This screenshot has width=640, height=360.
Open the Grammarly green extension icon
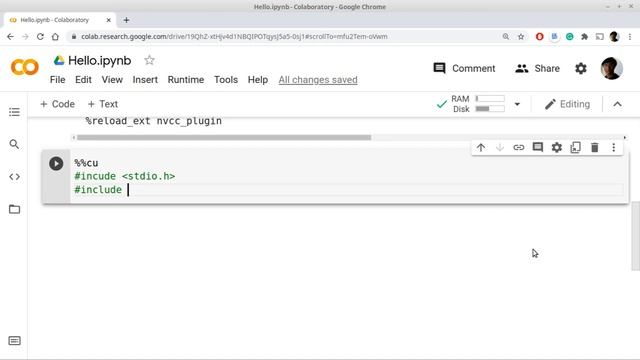tap(569, 37)
